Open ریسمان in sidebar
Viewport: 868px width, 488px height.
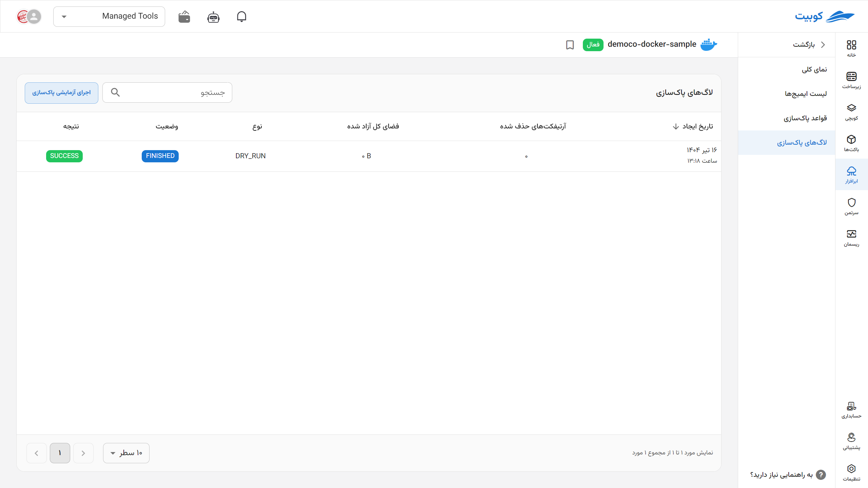(x=851, y=238)
